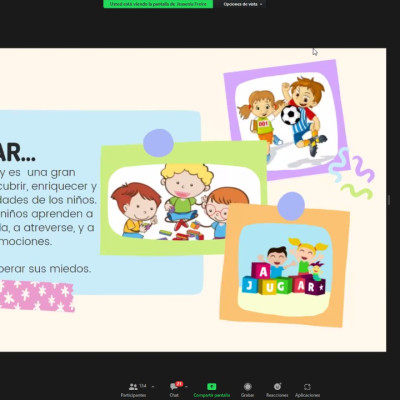Image resolution: width=400 pixels, height=400 pixels.
Task: Click the green screen-sharing notification banner
Action: [158, 4]
